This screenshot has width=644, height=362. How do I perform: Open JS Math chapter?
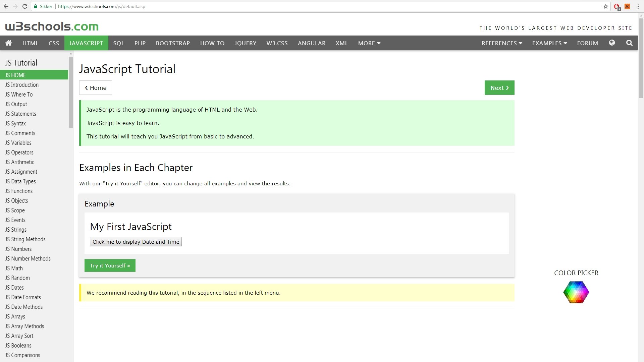pos(34,268)
